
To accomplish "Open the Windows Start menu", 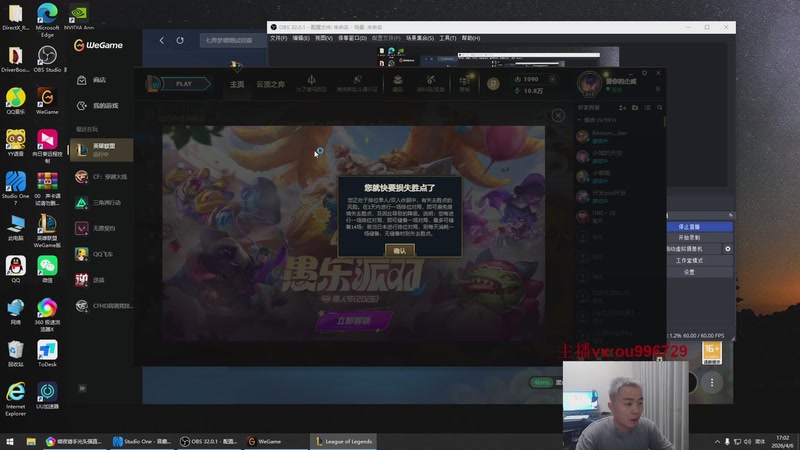I will point(10,442).
